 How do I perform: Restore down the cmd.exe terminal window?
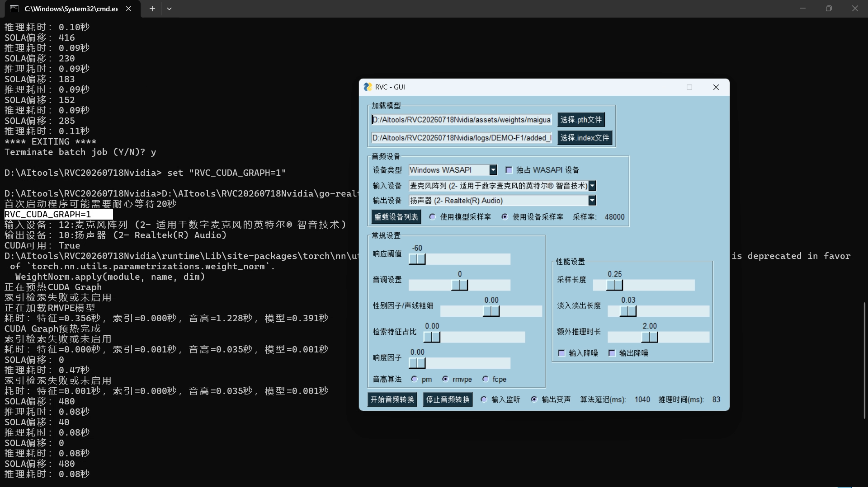[829, 9]
